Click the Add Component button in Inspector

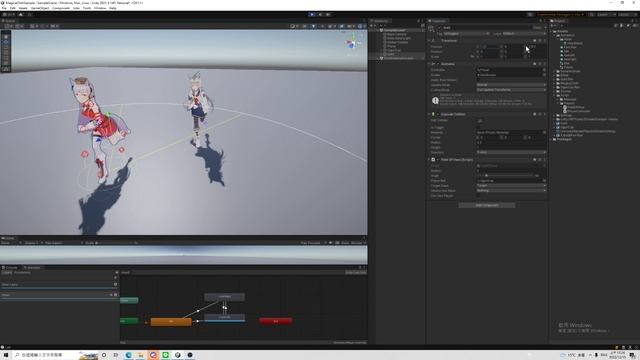(x=487, y=205)
